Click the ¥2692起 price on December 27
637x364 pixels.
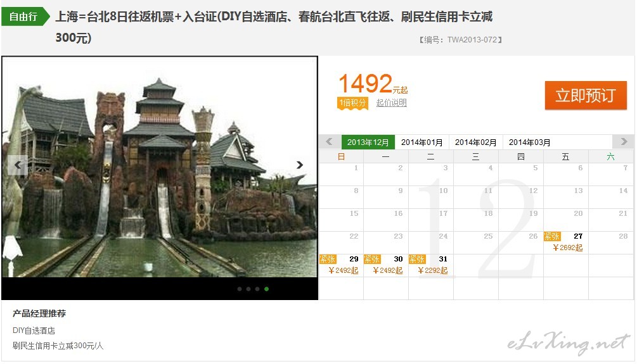(567, 248)
